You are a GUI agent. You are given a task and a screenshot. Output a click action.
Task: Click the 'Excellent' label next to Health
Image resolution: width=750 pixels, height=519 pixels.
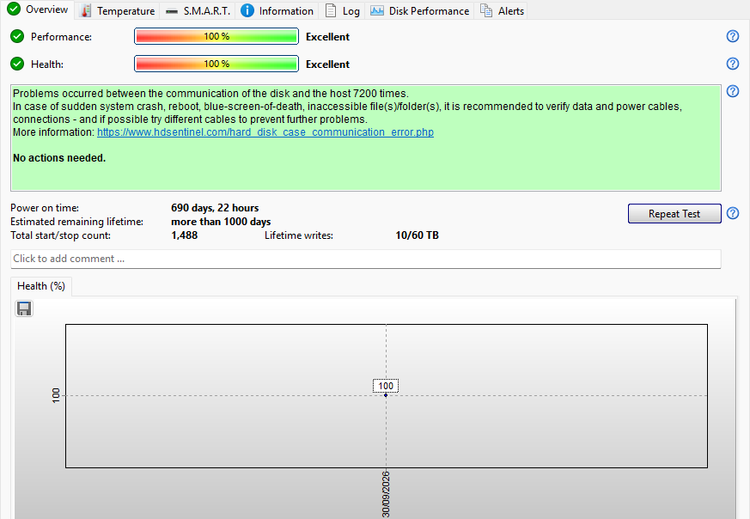click(x=328, y=64)
